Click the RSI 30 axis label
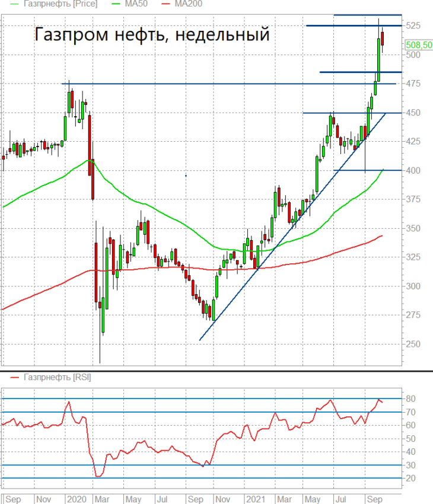The image size is (433, 504). click(x=411, y=465)
